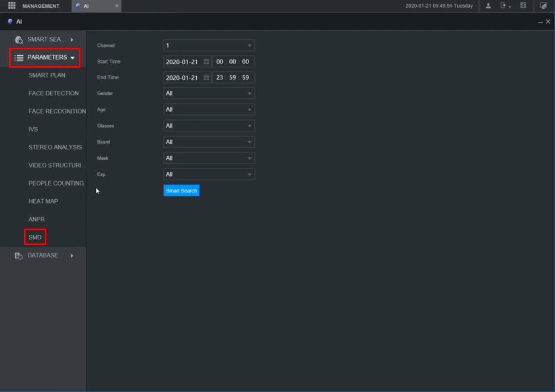The width and height of the screenshot is (555, 392).
Task: Close the AI panel
Action: tap(548, 22)
